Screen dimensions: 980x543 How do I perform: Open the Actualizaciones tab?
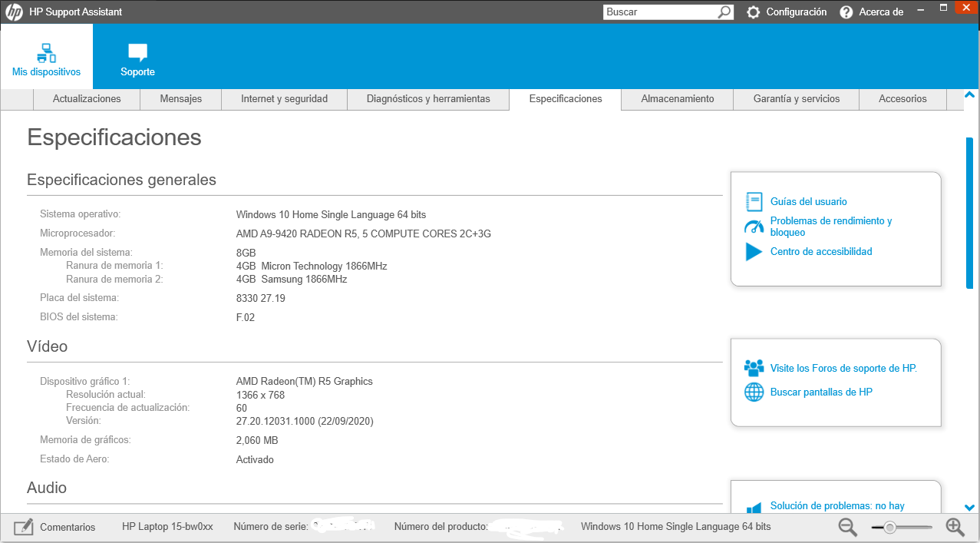click(x=87, y=99)
